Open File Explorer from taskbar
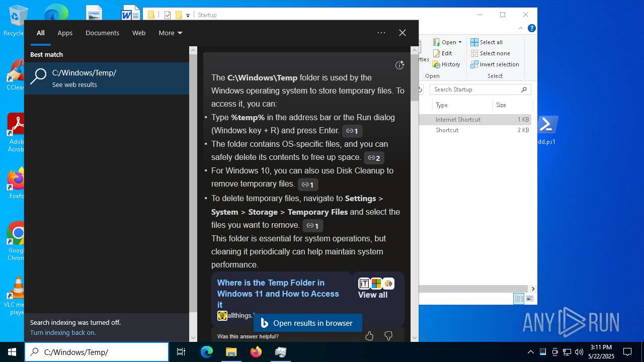 (x=231, y=352)
